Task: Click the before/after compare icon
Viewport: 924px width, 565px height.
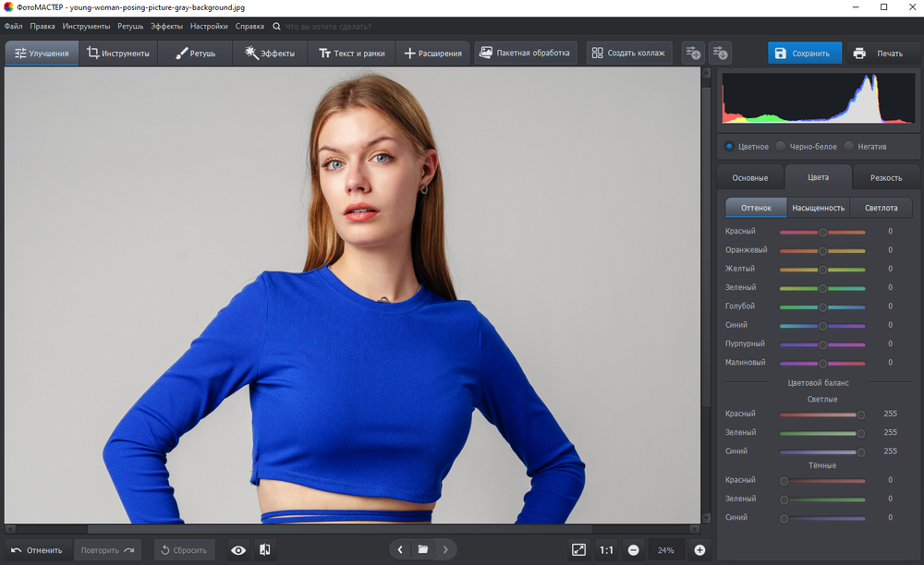Action: click(265, 549)
